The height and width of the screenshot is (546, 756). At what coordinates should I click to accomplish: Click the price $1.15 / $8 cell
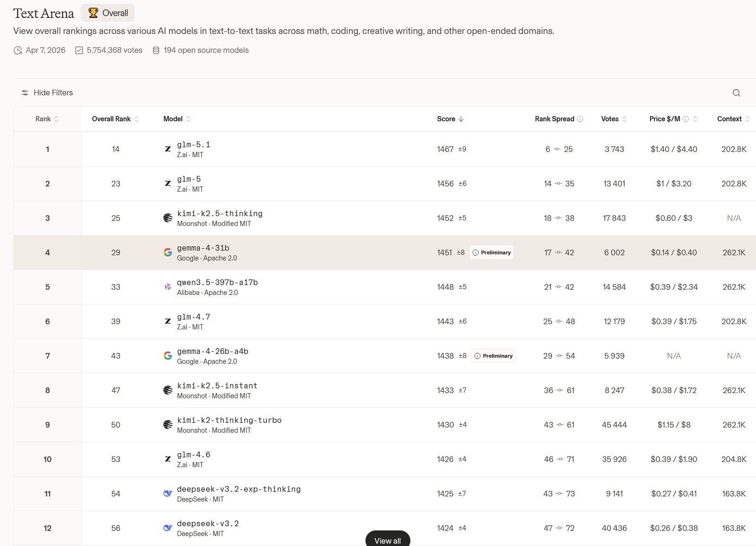674,425
